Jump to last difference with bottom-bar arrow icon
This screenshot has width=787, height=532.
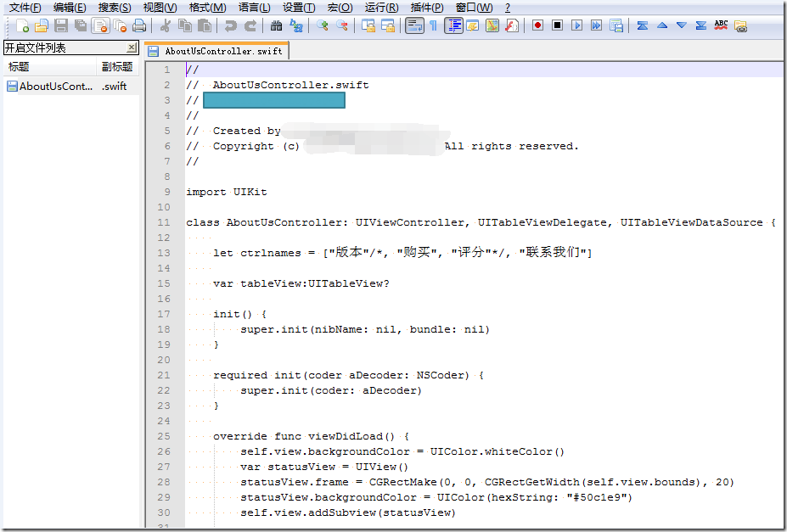coord(701,25)
